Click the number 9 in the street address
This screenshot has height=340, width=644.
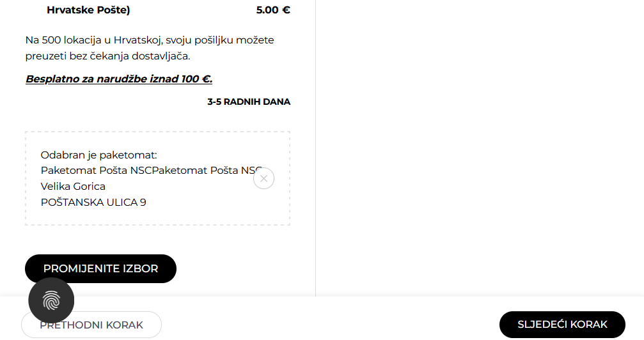[x=143, y=203]
